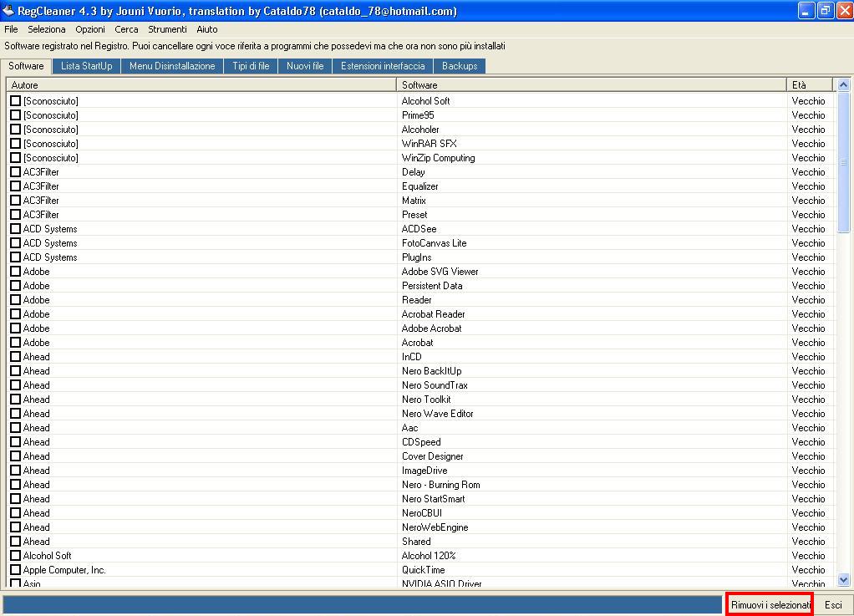This screenshot has width=854, height=616.
Task: Tick the Nero Wave Editor checkbox
Action: 15,414
